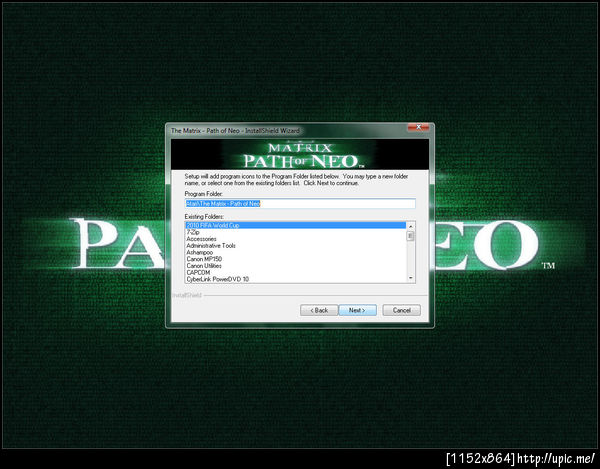600x469 pixels.
Task: Close the InstallShield Wizard window
Action: pos(418,127)
